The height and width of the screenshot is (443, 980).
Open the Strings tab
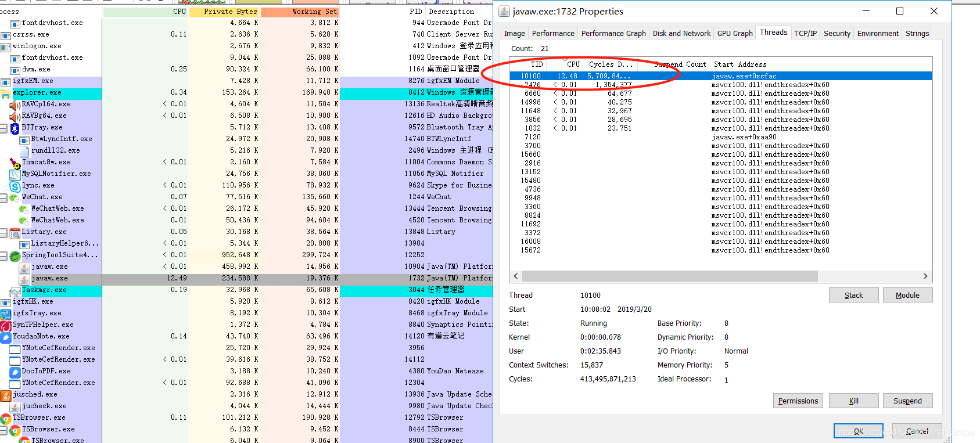coord(917,34)
